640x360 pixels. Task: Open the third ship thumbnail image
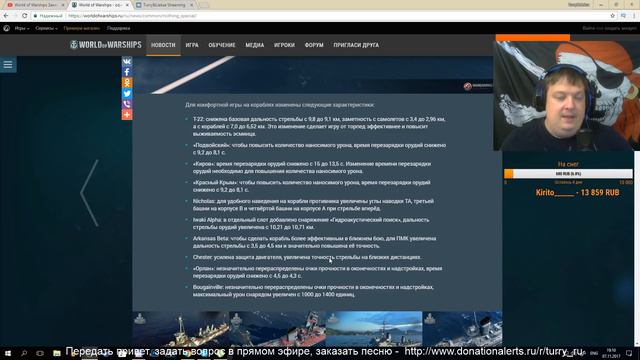[374, 329]
